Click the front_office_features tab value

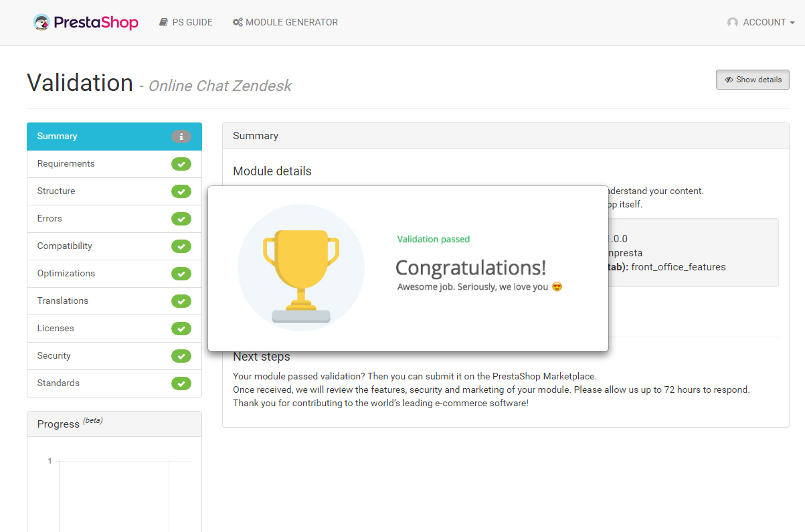click(x=679, y=267)
